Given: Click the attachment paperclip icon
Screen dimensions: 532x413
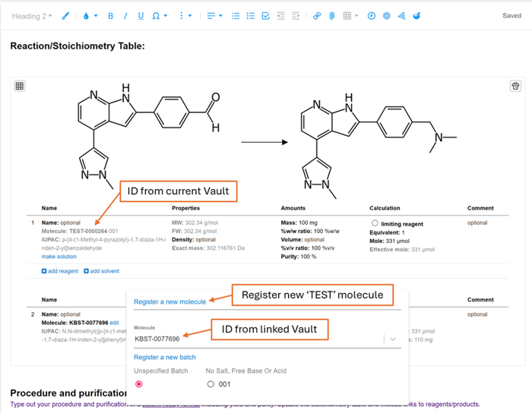Looking at the screenshot, I should pos(332,16).
